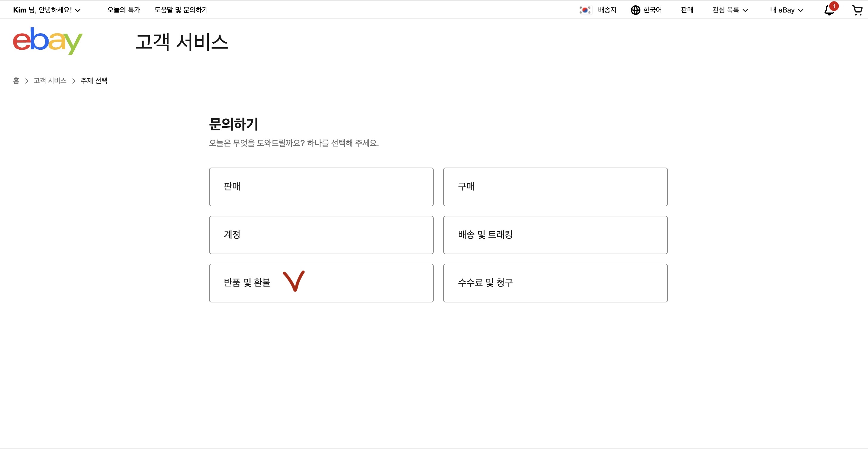Go to 홈 in breadcrumb
Screen dimensions: 868x456
16,81
